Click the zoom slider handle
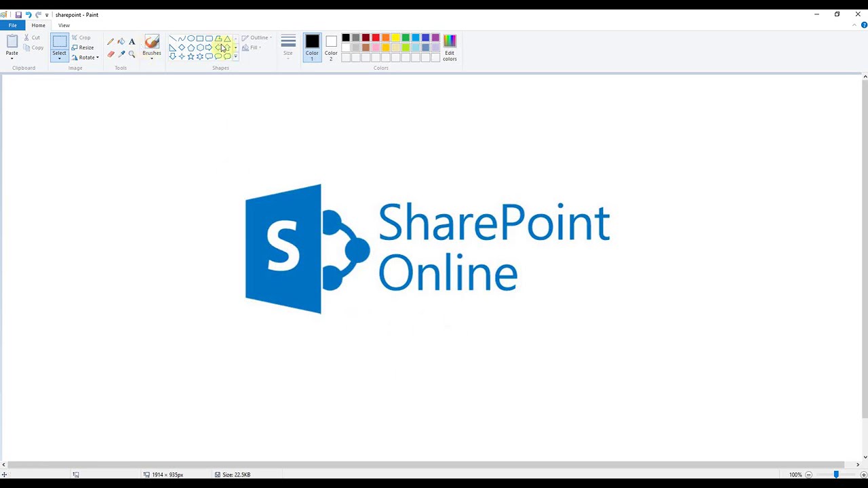This screenshot has height=488, width=868. tap(836, 474)
